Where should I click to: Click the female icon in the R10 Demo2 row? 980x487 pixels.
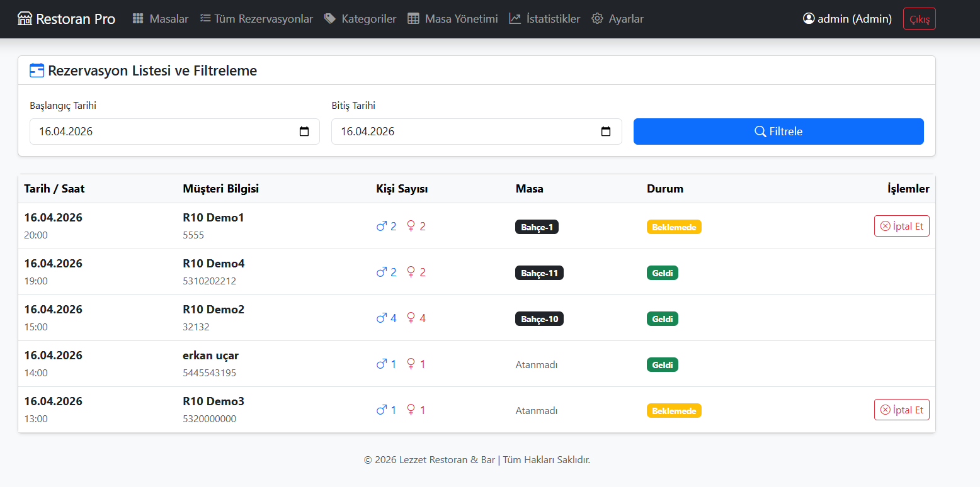click(411, 318)
